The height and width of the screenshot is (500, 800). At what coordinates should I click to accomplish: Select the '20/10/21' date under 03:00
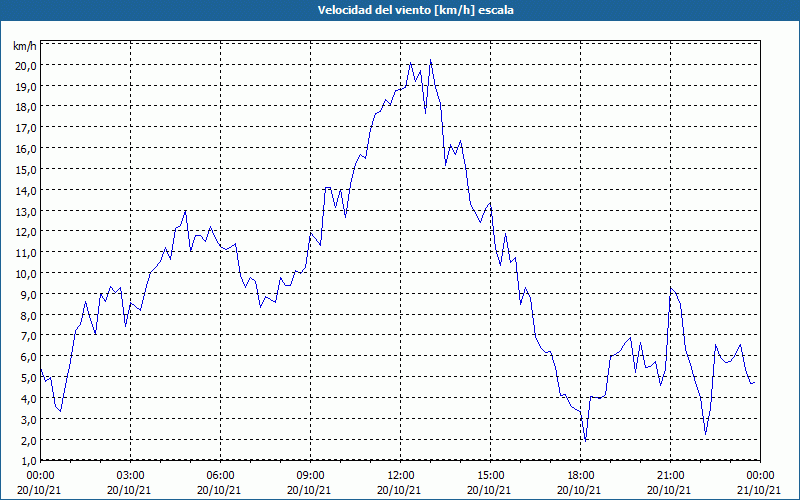pyautogui.click(x=129, y=490)
